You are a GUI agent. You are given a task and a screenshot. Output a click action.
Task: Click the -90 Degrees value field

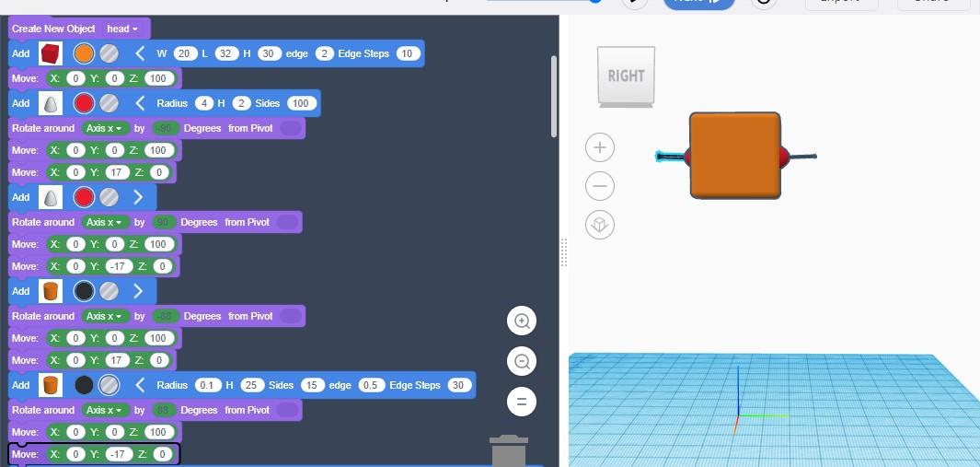point(166,128)
